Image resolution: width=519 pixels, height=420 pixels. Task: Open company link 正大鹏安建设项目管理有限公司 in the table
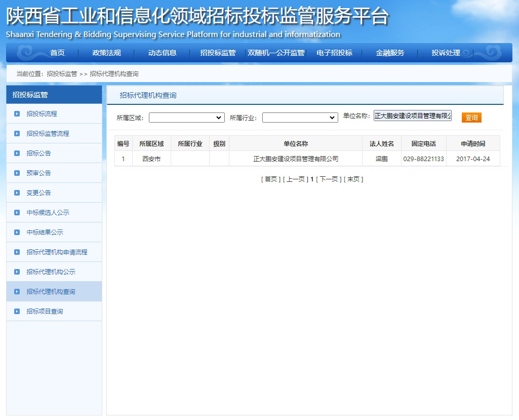(296, 159)
